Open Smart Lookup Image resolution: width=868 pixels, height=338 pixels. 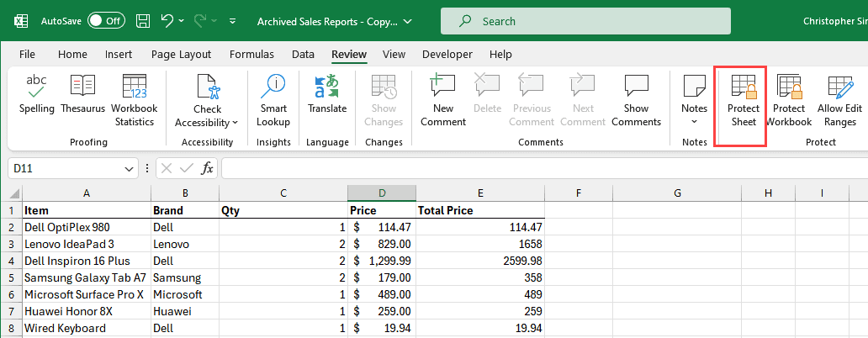pyautogui.click(x=273, y=100)
